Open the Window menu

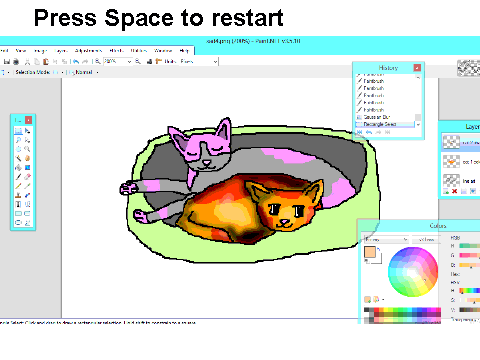[163, 51]
